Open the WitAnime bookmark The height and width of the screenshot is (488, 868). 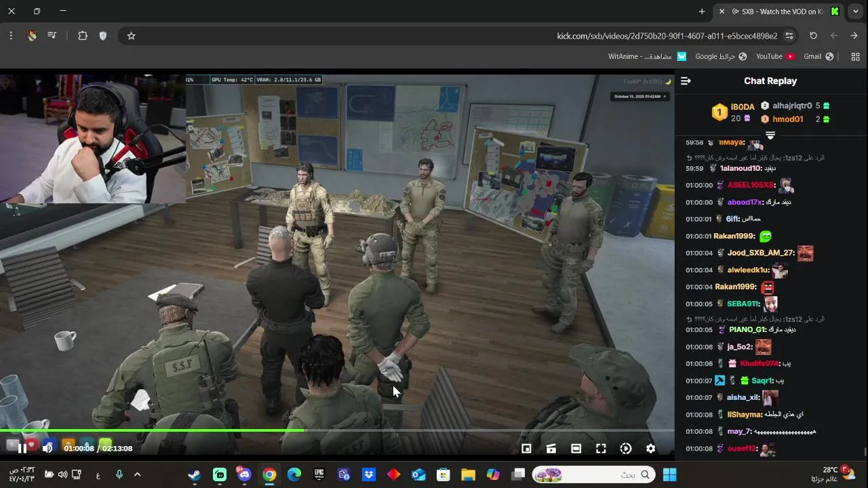(x=646, y=56)
